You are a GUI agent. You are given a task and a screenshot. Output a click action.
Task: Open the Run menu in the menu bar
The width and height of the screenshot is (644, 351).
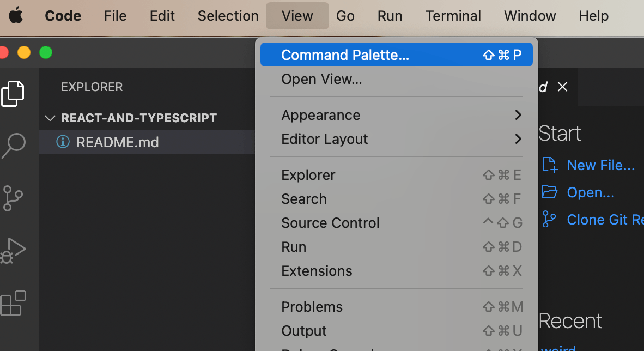pos(390,16)
